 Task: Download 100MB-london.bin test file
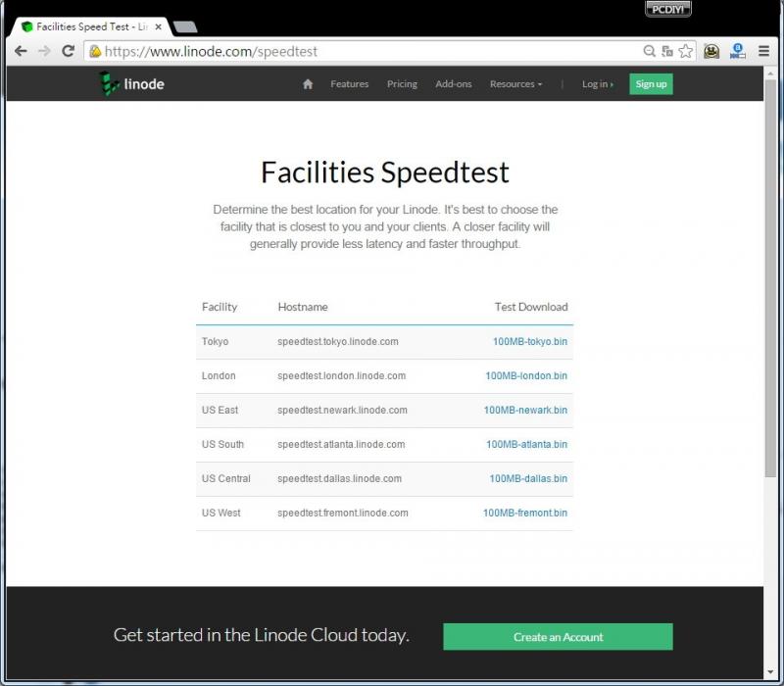coord(526,375)
